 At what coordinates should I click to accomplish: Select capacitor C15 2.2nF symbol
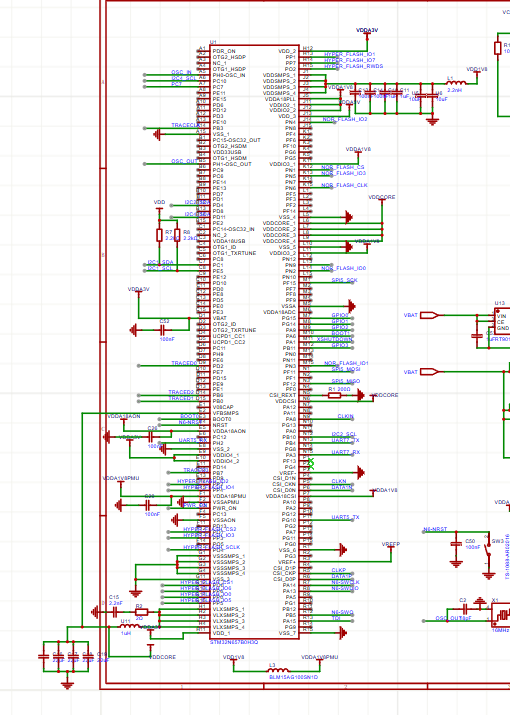[115, 612]
